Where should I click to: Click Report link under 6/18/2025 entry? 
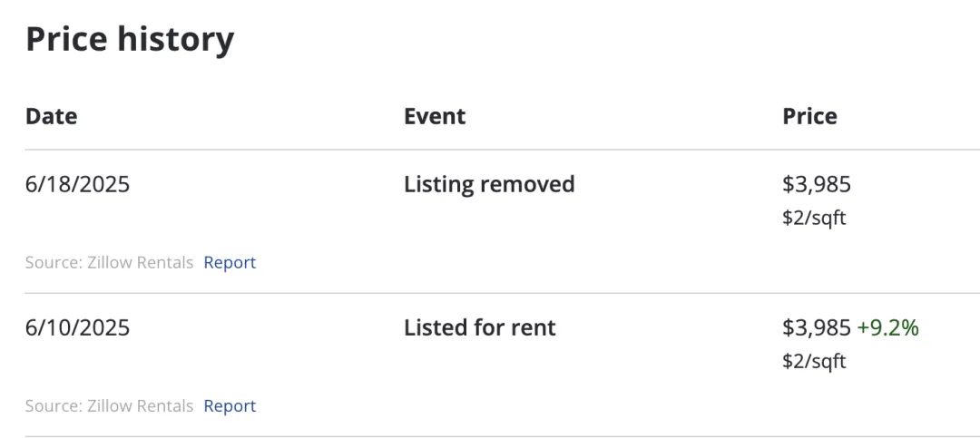coord(230,263)
